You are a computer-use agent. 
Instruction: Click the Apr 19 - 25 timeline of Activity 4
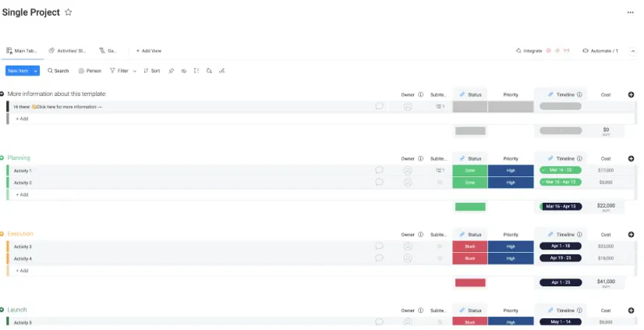tap(561, 258)
